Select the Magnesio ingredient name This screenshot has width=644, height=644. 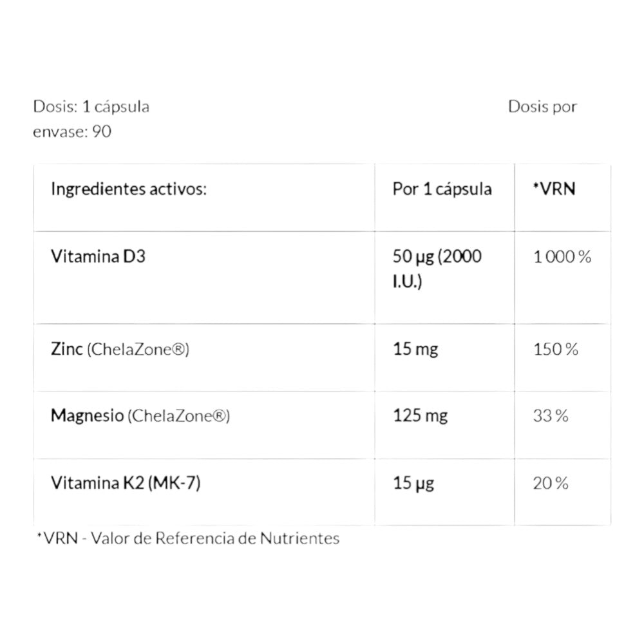point(87,415)
